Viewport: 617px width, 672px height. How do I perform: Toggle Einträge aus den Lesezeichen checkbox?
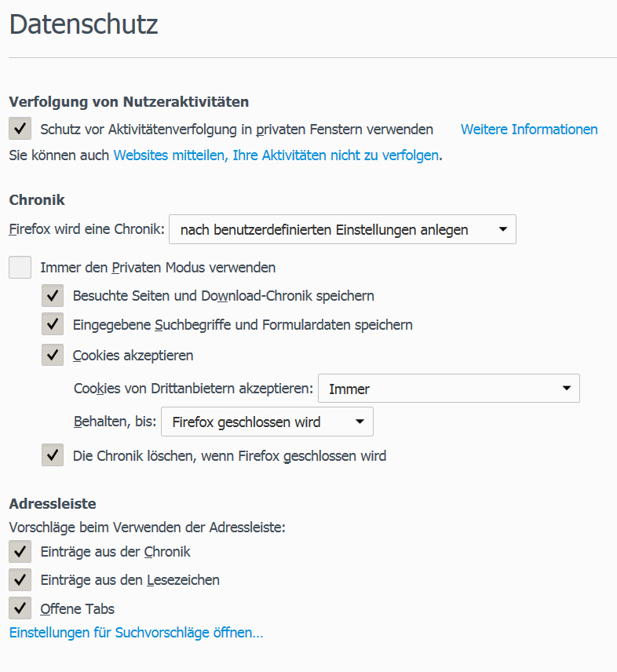pos(20,580)
